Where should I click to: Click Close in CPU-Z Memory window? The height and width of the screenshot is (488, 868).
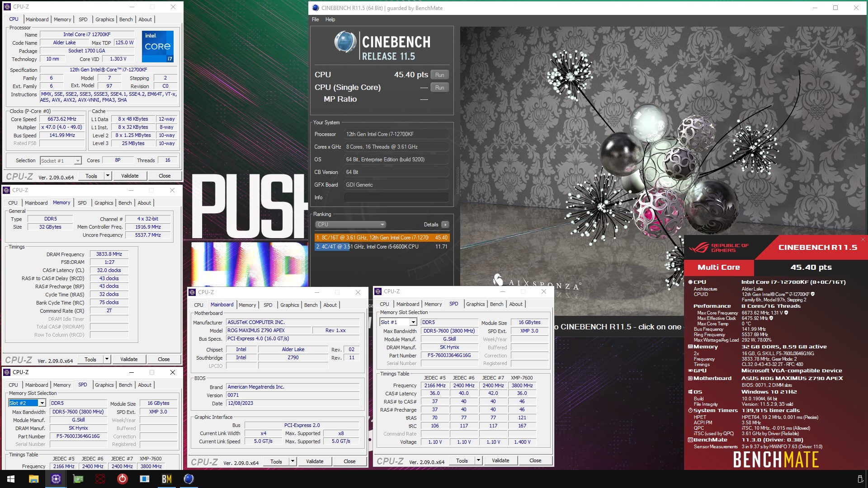(x=164, y=359)
